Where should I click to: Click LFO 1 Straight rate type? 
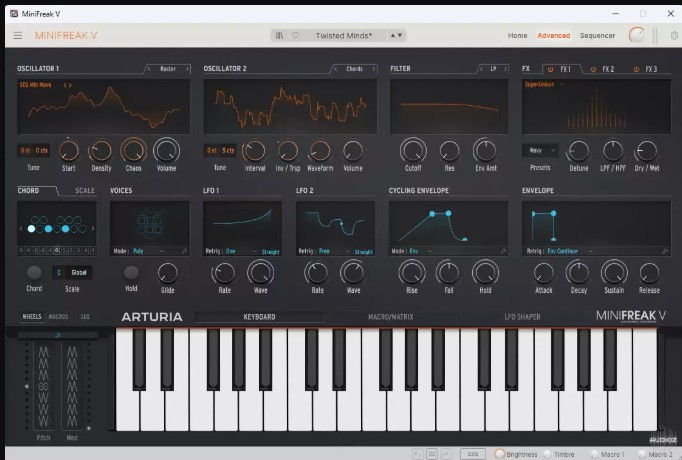click(x=271, y=252)
